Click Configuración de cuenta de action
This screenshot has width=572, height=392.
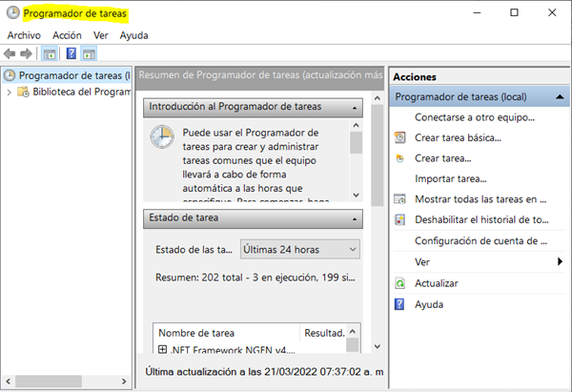pyautogui.click(x=480, y=241)
